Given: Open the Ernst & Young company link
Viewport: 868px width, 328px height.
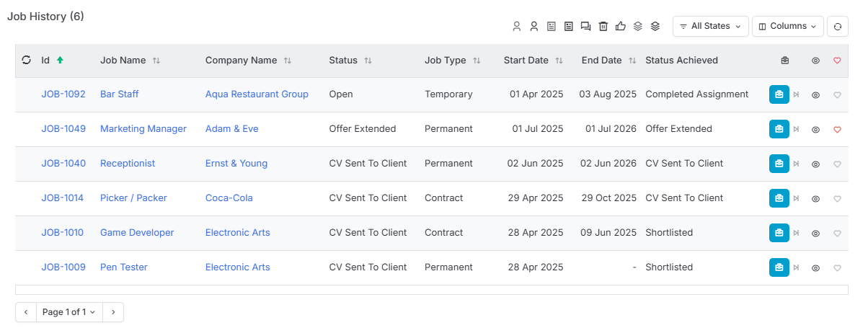Looking at the screenshot, I should [x=236, y=164].
